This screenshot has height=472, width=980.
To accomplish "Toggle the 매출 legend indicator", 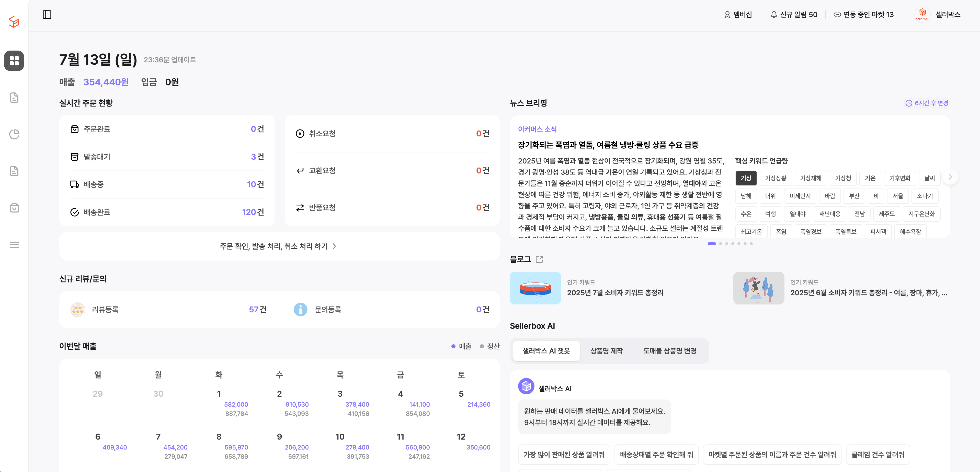I will click(461, 346).
